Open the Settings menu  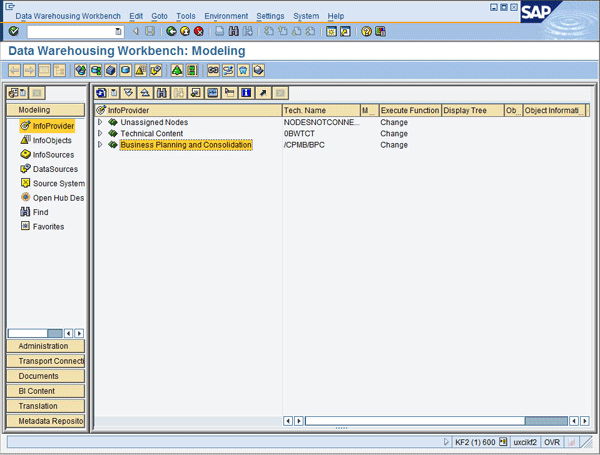coord(270,16)
